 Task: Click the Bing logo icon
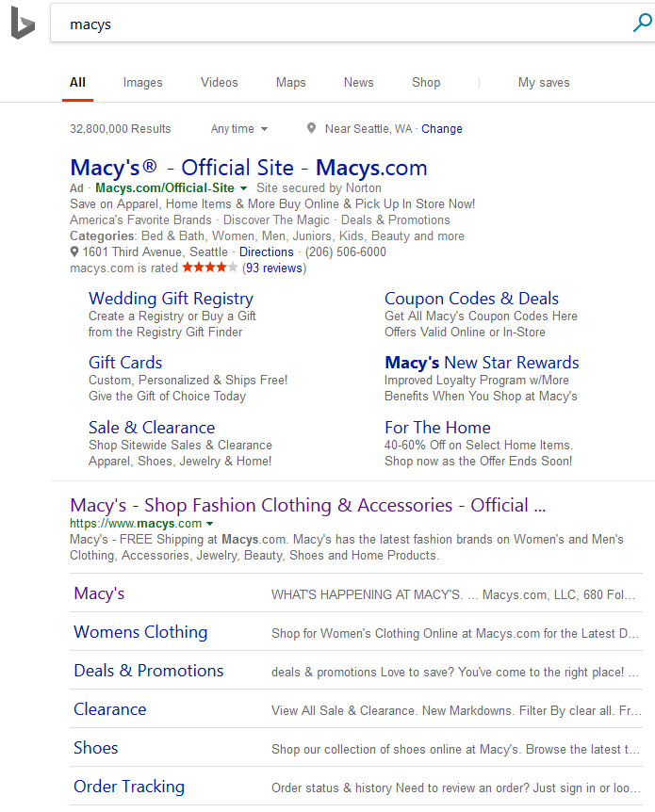pyautogui.click(x=23, y=25)
